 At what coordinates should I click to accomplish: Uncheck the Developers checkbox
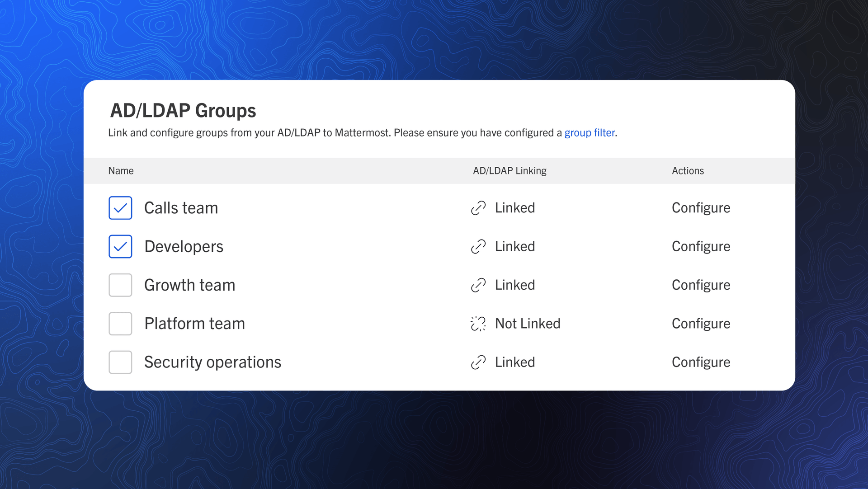(120, 246)
